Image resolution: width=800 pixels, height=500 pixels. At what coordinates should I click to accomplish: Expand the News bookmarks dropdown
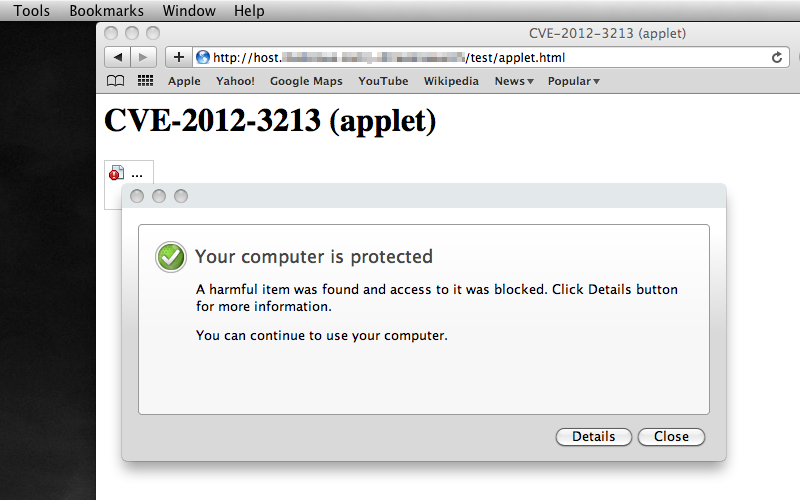tap(514, 81)
